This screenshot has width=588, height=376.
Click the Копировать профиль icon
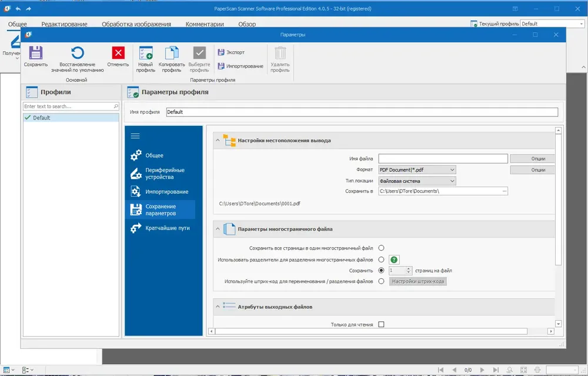[172, 53]
